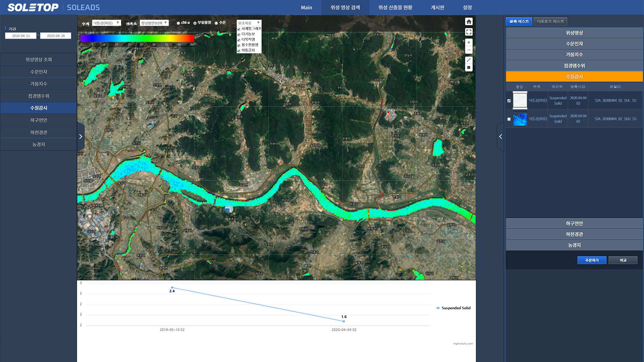The width and height of the screenshot is (644, 362).
Task: Collapse the 보조자료 dropdown
Action: pyautogui.click(x=249, y=23)
